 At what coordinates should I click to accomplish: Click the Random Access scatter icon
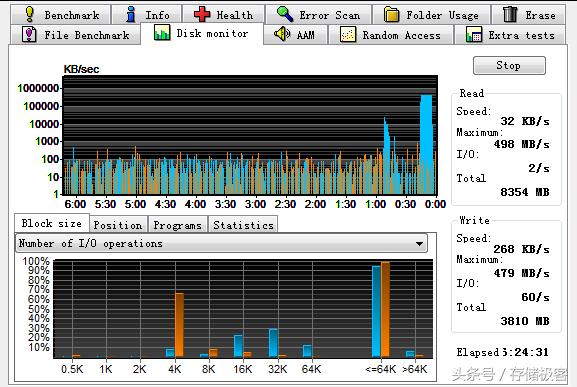click(x=348, y=35)
